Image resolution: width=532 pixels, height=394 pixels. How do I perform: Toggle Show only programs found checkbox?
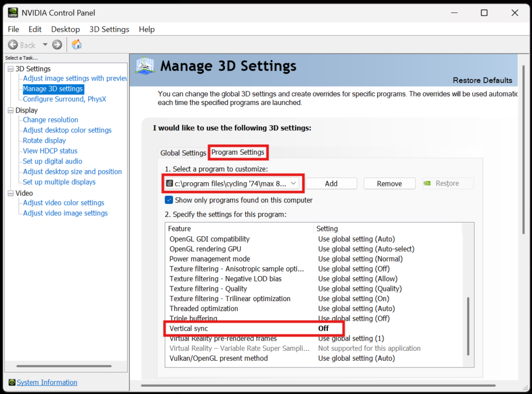(169, 200)
